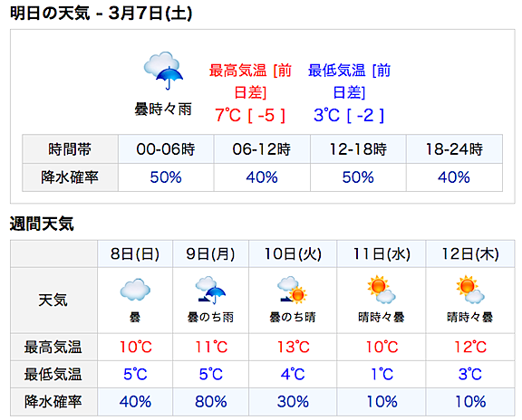Click the cloudy icon for 8日(日)
This screenshot has width=522, height=420.
(135, 290)
